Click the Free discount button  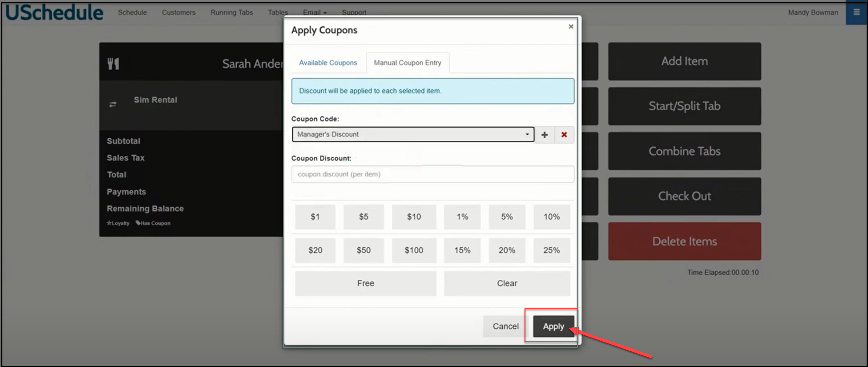(365, 283)
